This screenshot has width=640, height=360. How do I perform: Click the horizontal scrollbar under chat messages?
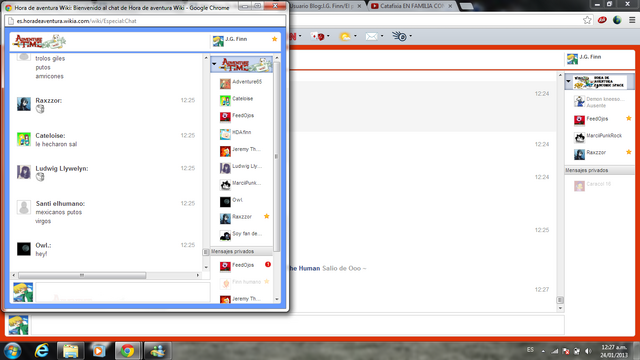[x=82, y=275]
